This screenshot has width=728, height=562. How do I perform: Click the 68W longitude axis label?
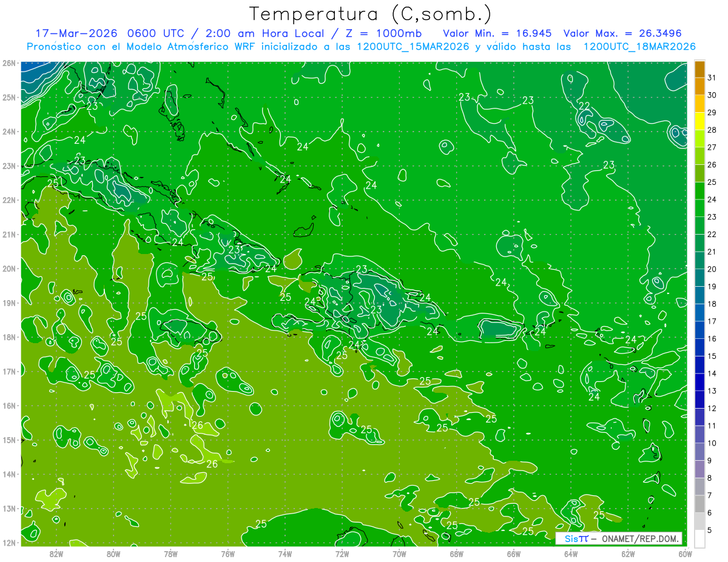[x=456, y=554]
